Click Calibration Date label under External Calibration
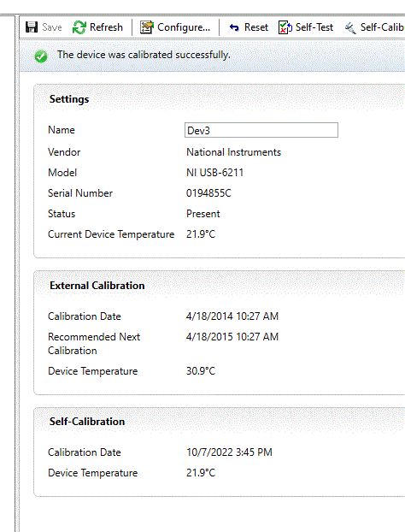The height and width of the screenshot is (532, 405). (x=85, y=316)
